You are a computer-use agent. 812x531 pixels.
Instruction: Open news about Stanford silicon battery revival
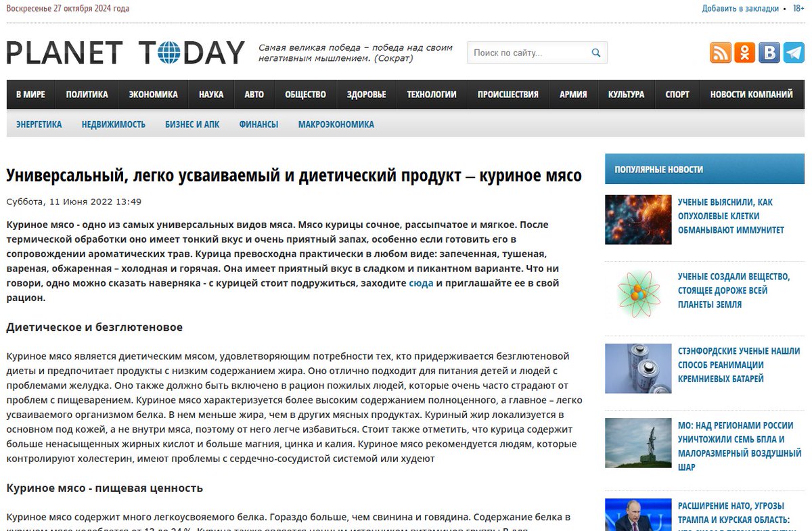click(x=739, y=365)
